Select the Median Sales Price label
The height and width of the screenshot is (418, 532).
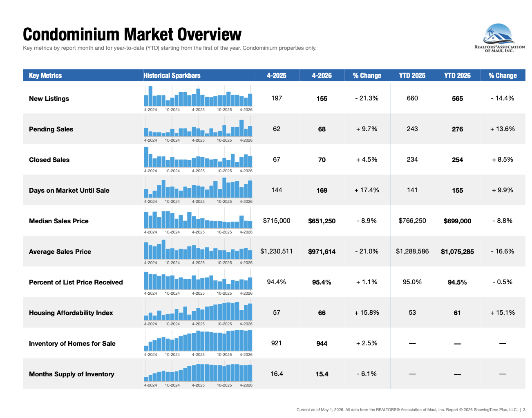coord(59,221)
